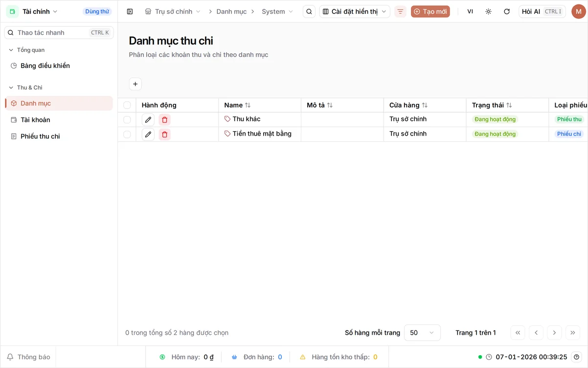Click the red filter icon
Image resolution: width=588 pixels, height=368 pixels.
400,11
